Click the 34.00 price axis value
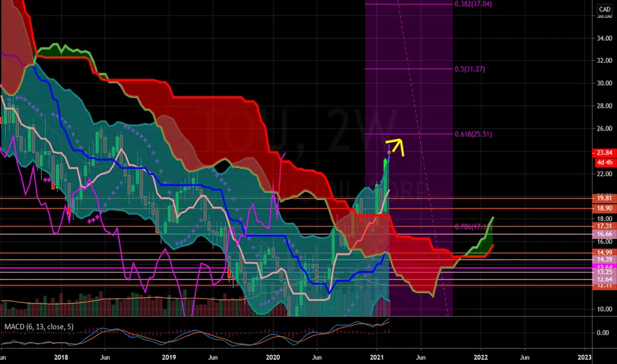 click(604, 38)
